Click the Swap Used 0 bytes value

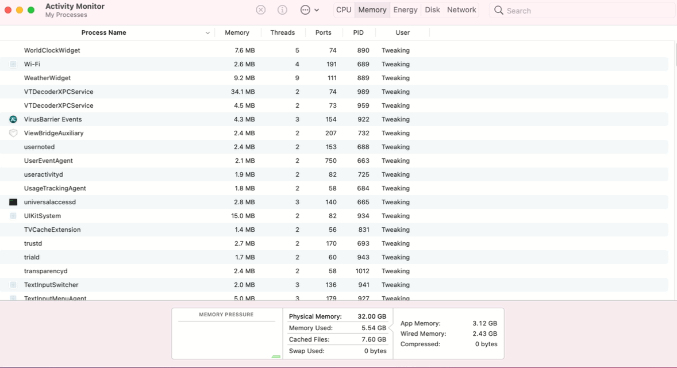tap(375, 351)
